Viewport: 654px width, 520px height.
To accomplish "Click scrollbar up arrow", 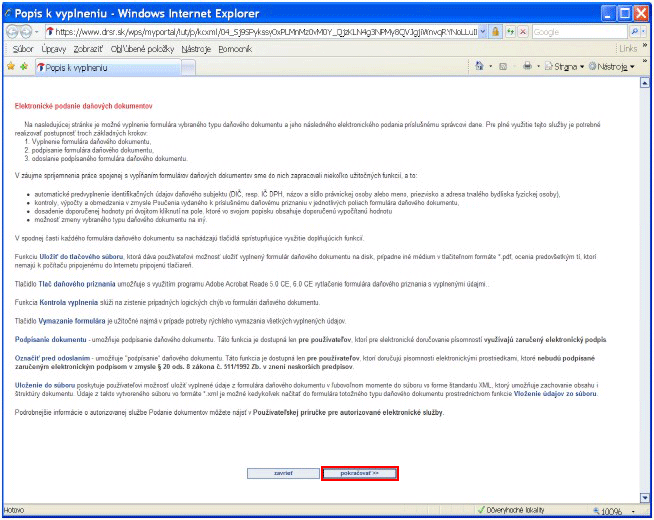I will (644, 83).
